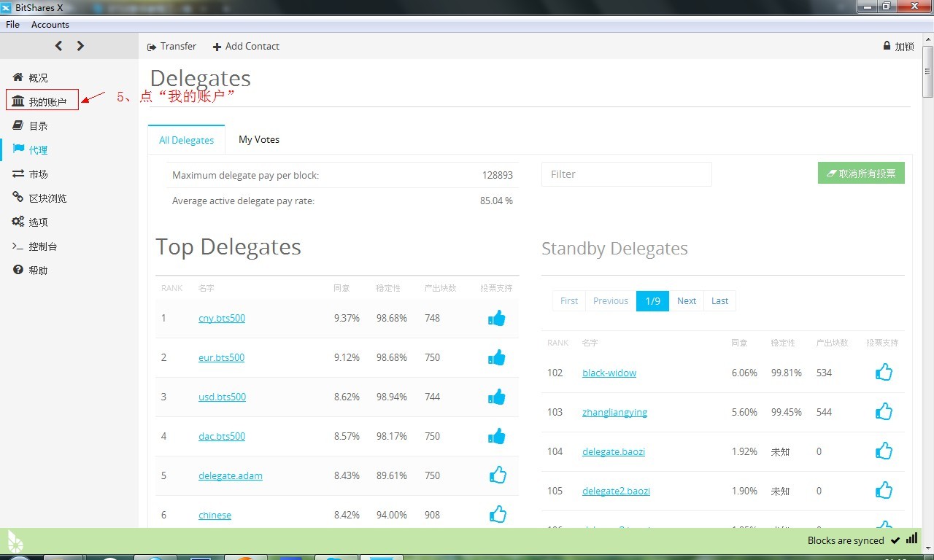Click the BitShares logo in status bar
934x560 pixels.
point(15,540)
